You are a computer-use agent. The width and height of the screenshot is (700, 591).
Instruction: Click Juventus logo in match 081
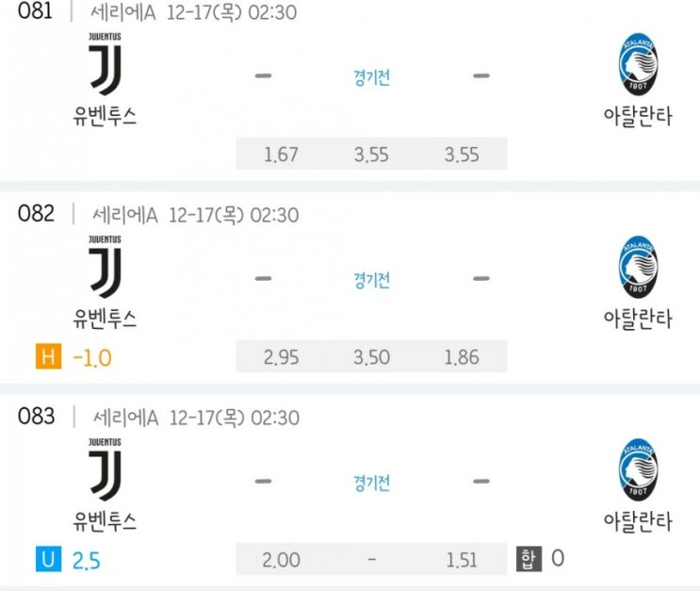point(105,69)
